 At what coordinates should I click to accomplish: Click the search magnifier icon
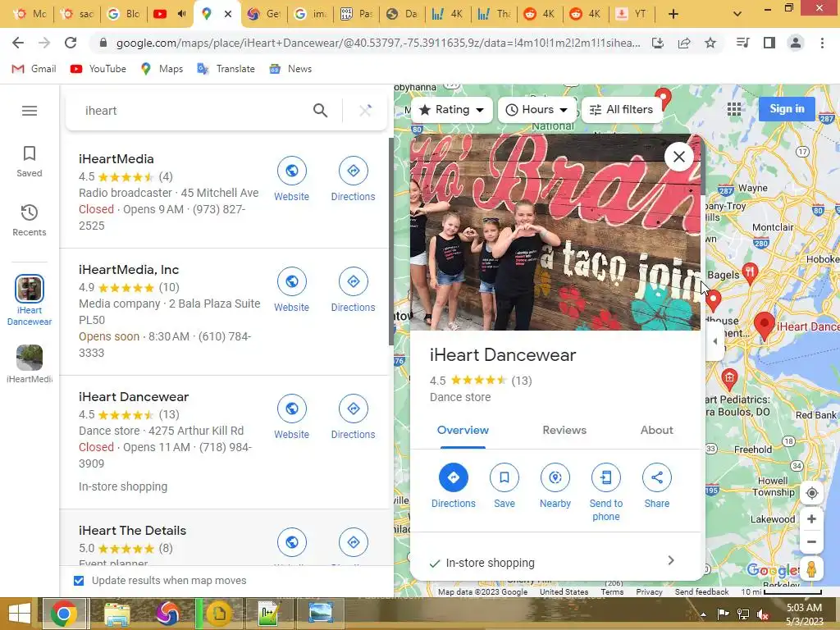(320, 111)
